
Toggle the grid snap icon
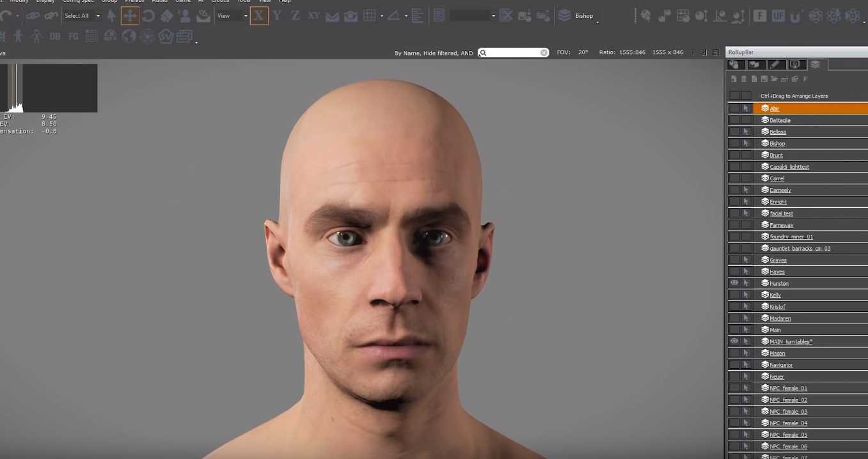coord(370,15)
